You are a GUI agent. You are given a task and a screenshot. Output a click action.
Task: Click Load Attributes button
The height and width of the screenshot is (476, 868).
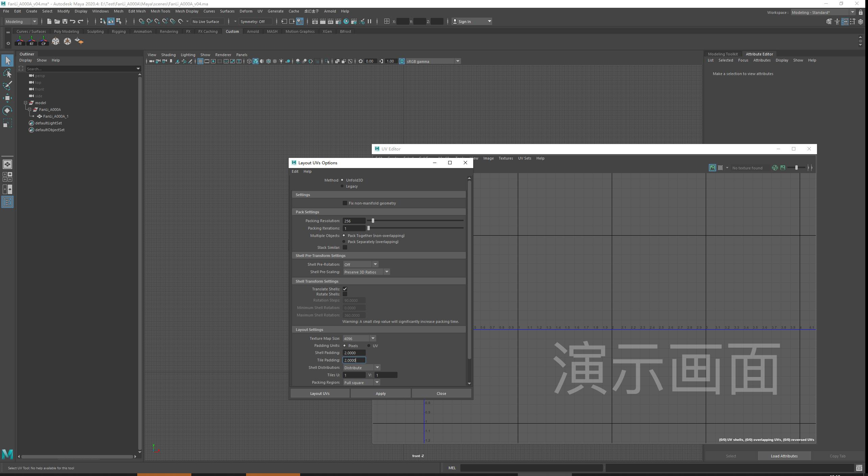coord(784,456)
